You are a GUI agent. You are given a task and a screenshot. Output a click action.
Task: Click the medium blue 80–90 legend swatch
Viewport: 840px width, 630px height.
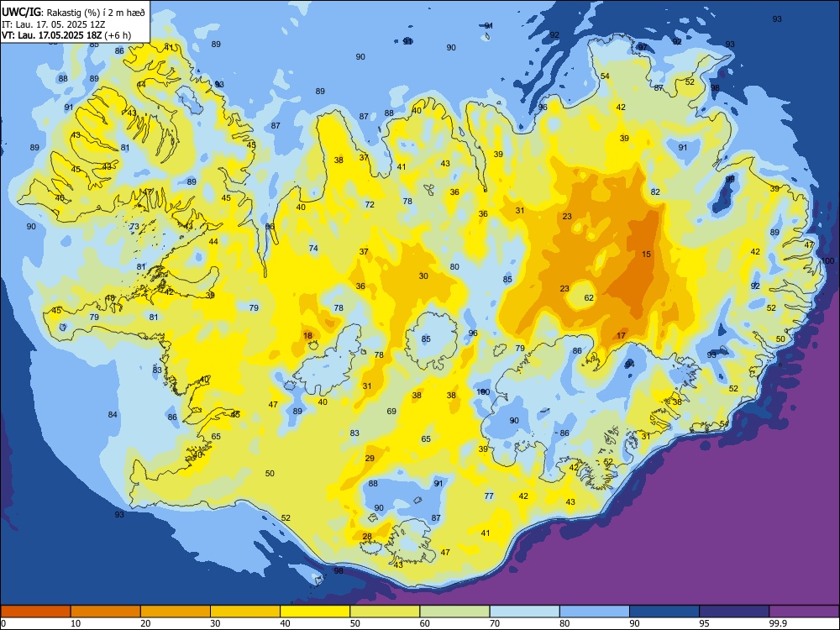pos(595,612)
